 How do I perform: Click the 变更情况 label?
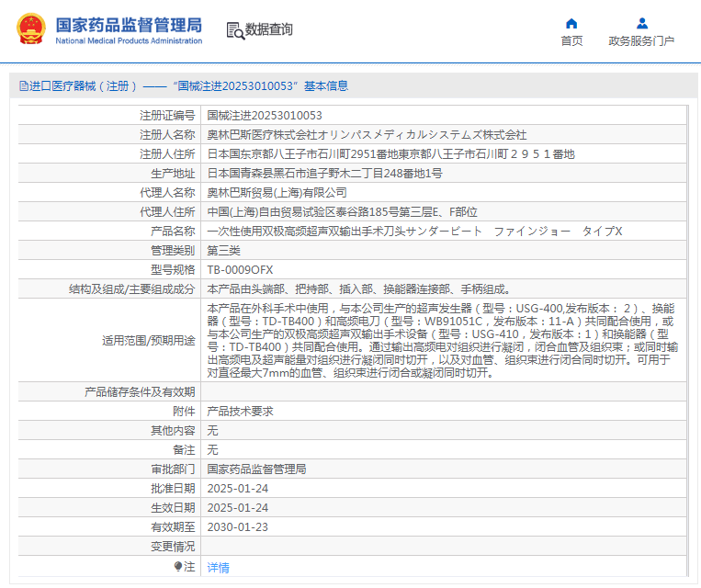coord(173,546)
